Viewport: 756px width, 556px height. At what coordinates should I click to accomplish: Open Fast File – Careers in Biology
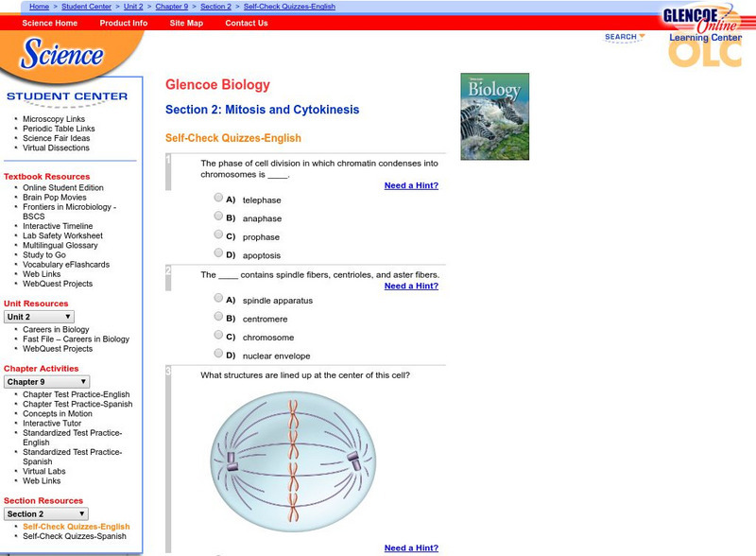77,339
